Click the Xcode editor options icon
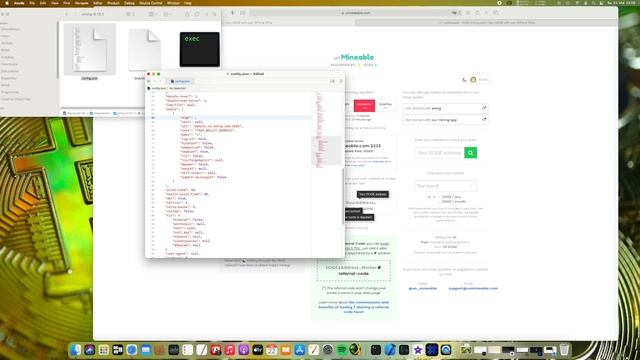 (x=332, y=81)
